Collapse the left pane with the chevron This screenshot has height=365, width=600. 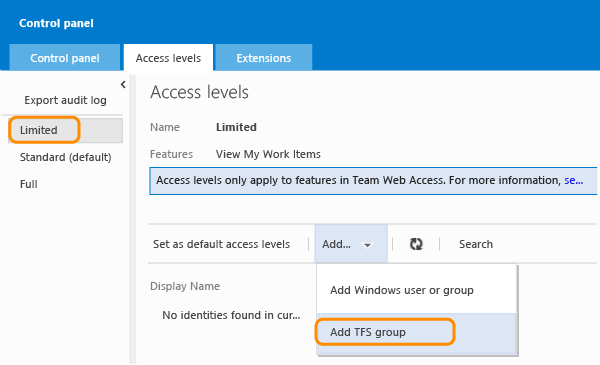[123, 85]
